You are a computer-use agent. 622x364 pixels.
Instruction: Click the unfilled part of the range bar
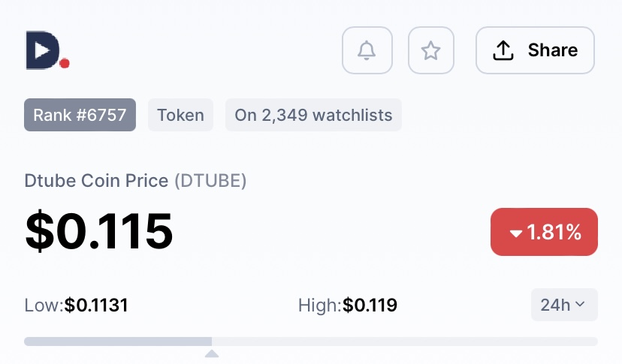click(x=405, y=341)
